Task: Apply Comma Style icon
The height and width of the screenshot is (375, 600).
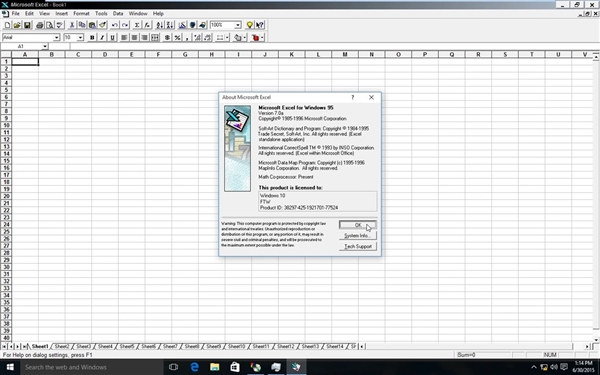Action: click(187, 38)
